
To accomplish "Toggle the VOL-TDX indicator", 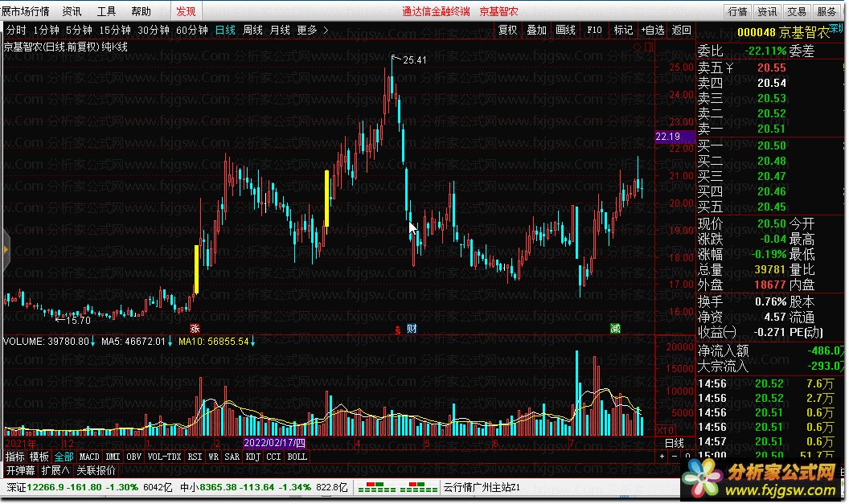I will (x=164, y=457).
